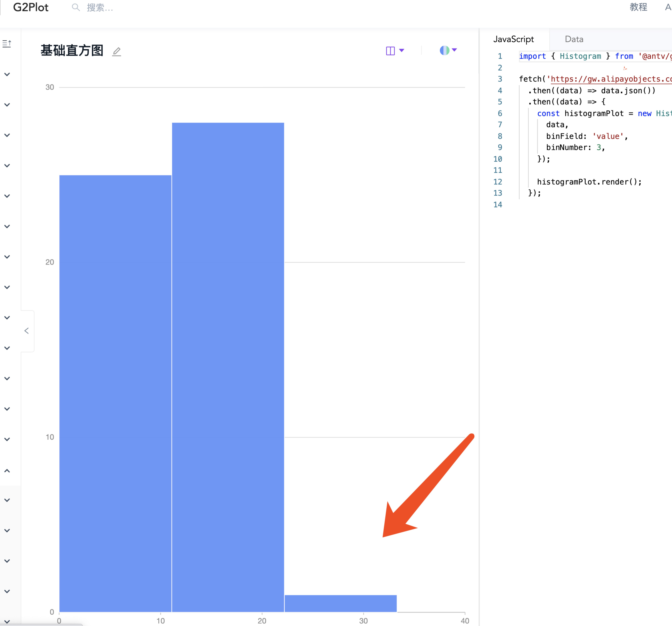Click the search magnifier icon
The image size is (672, 626).
tap(76, 7)
